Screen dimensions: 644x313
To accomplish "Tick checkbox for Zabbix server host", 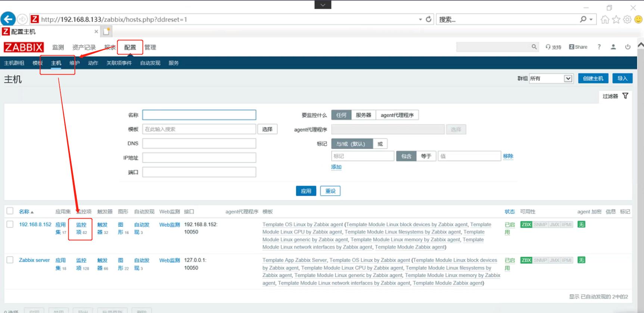I will tap(10, 260).
